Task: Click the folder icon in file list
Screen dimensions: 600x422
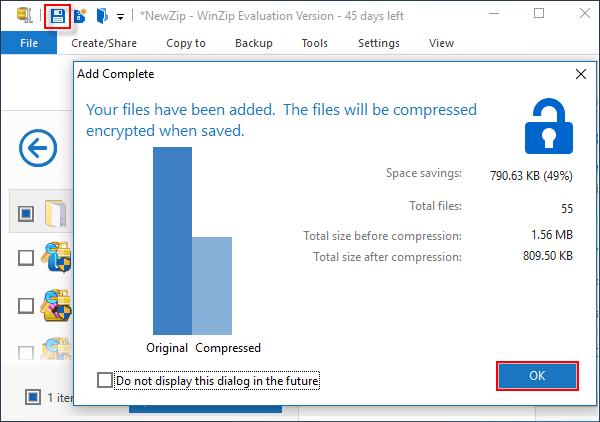Action: click(56, 213)
